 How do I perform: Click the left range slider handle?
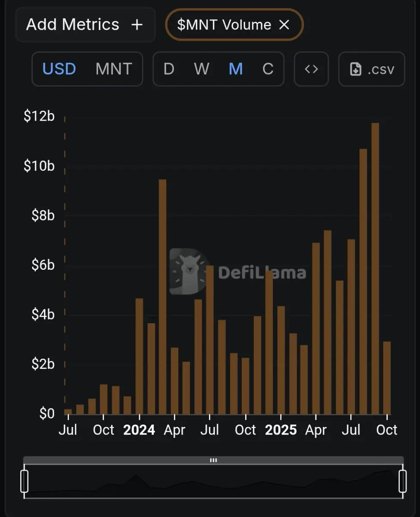click(25, 481)
